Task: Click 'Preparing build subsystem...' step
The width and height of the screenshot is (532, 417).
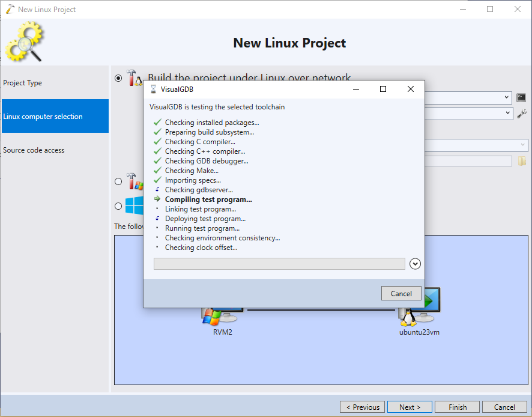Action: pyautogui.click(x=210, y=132)
